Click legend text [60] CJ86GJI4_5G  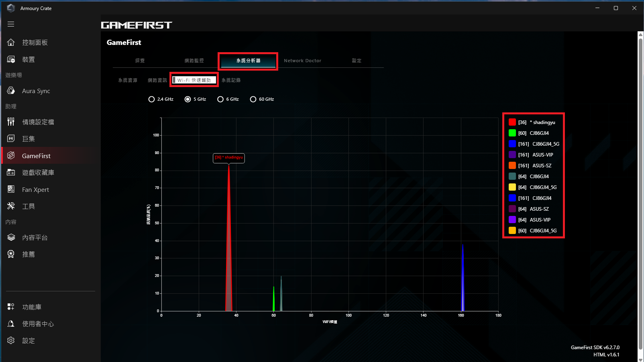click(537, 230)
